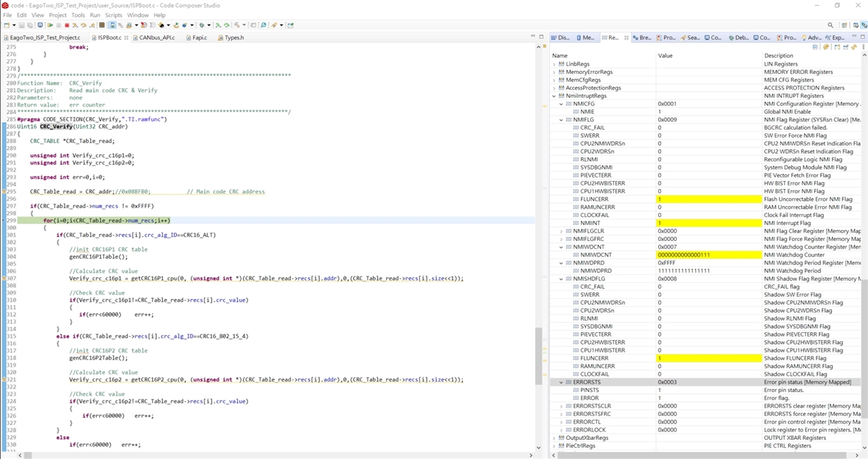The image size is (868, 459).
Task: Expand the LinbRegs register group
Action: coord(554,64)
